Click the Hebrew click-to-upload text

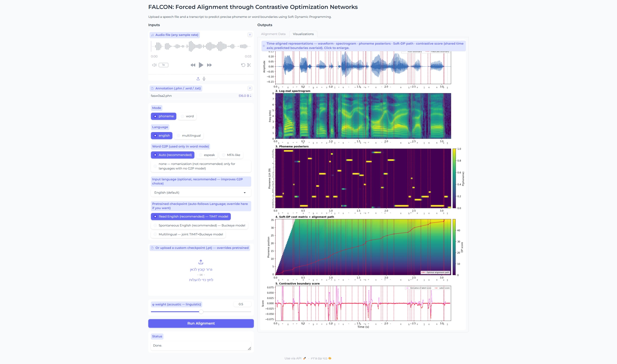click(201, 280)
